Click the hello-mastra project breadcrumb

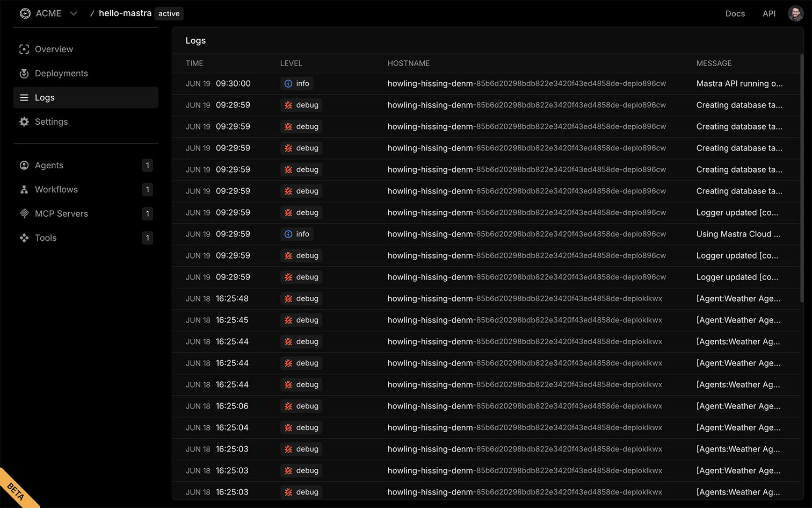(125, 13)
